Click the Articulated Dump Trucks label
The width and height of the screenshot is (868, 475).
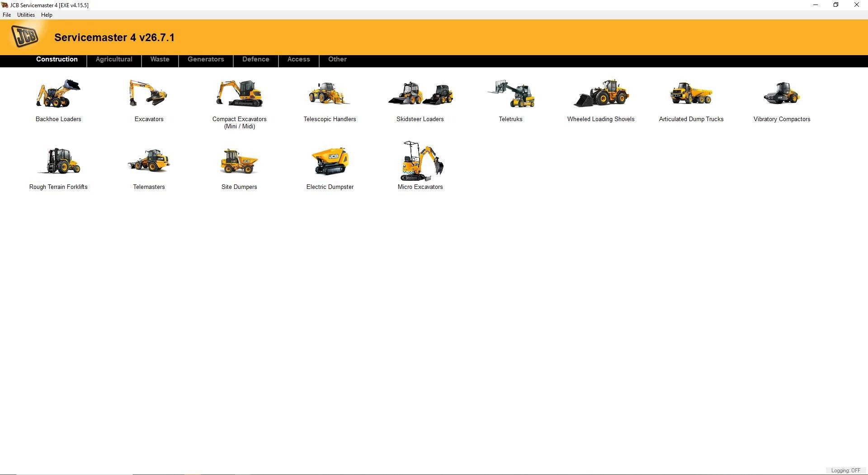(691, 119)
